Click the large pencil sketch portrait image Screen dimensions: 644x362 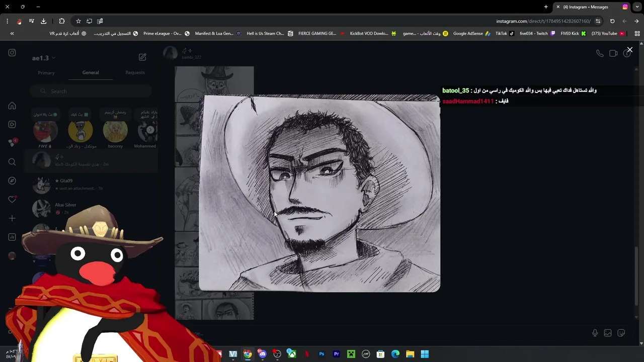click(319, 193)
